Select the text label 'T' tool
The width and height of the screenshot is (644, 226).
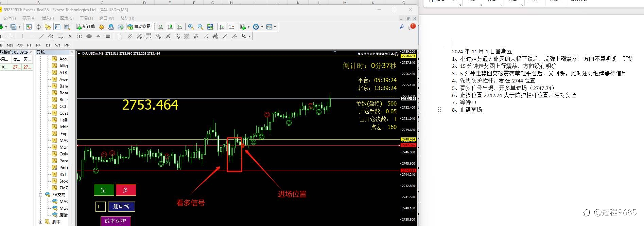79,36
